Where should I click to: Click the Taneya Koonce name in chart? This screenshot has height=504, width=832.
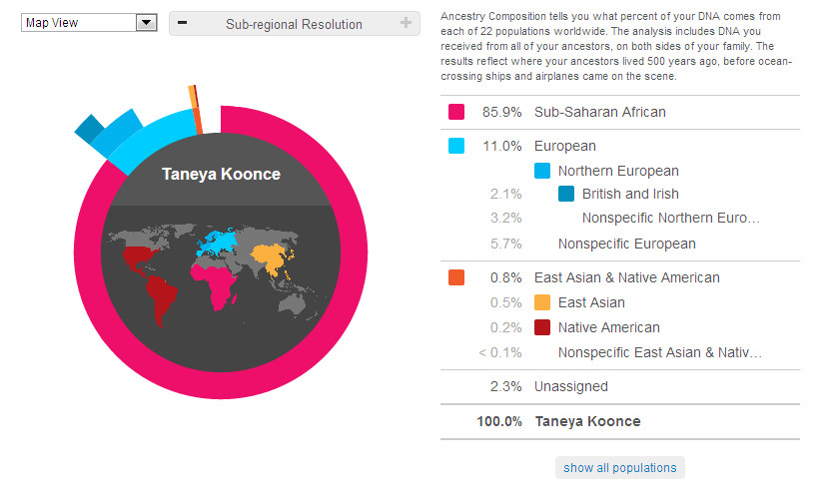pos(221,174)
